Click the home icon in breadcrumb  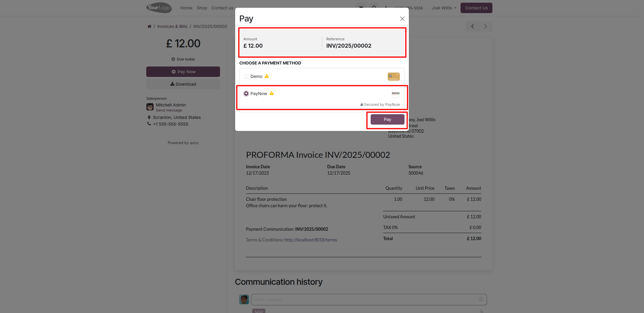tap(149, 27)
